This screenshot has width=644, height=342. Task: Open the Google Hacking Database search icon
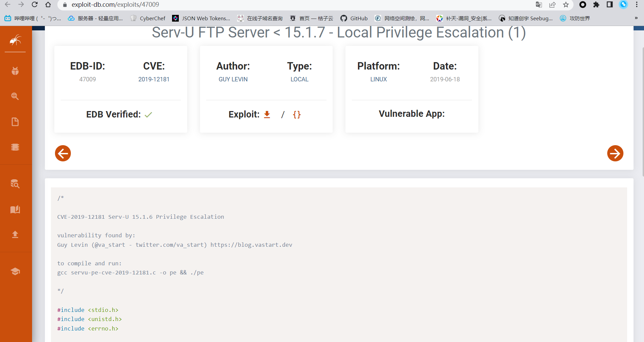(15, 96)
